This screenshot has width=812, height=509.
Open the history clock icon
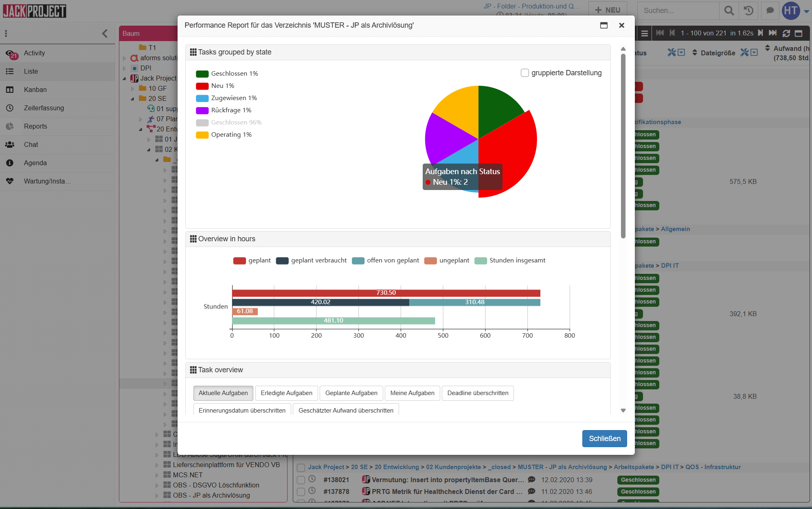point(748,11)
